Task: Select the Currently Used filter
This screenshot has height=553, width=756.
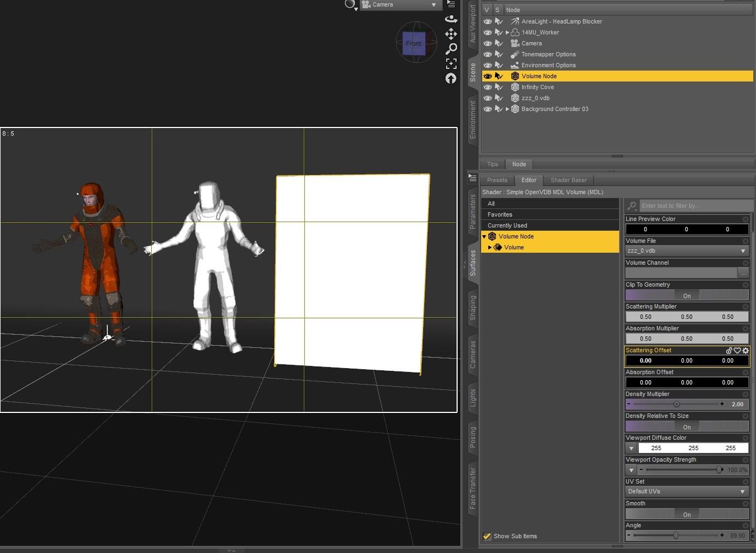Action: (x=507, y=225)
